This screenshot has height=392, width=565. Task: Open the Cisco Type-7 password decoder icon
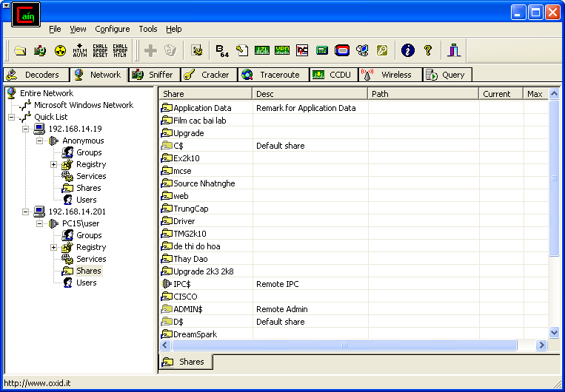262,51
